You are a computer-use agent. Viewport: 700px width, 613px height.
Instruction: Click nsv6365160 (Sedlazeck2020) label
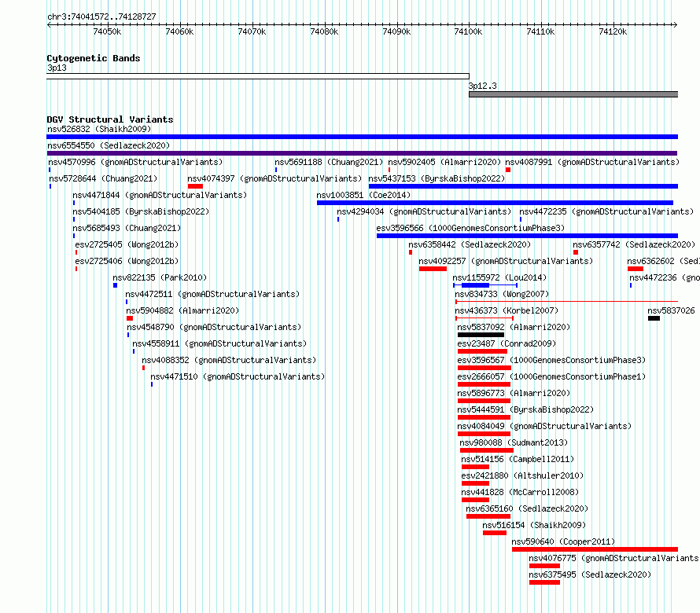click(527, 508)
